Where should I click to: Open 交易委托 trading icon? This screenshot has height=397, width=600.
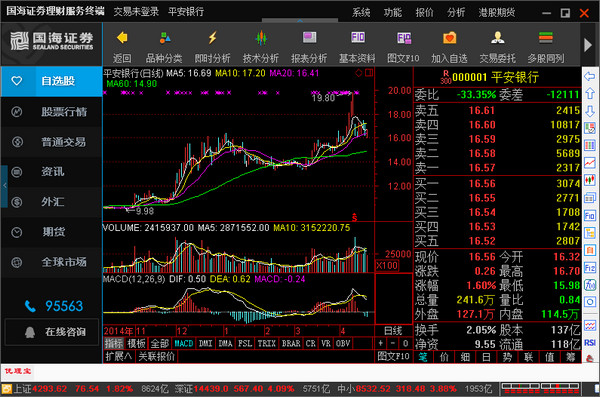click(497, 38)
